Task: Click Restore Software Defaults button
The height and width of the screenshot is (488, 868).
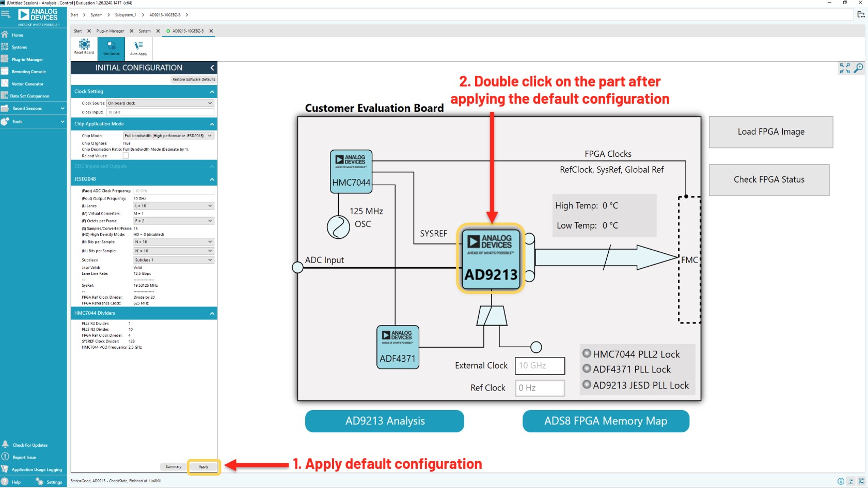Action: [194, 79]
